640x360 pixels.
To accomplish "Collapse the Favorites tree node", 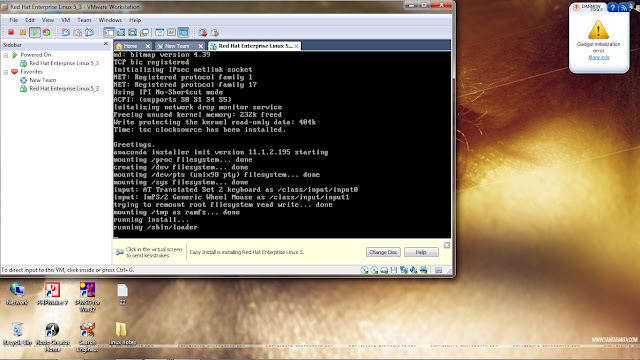I will point(6,72).
